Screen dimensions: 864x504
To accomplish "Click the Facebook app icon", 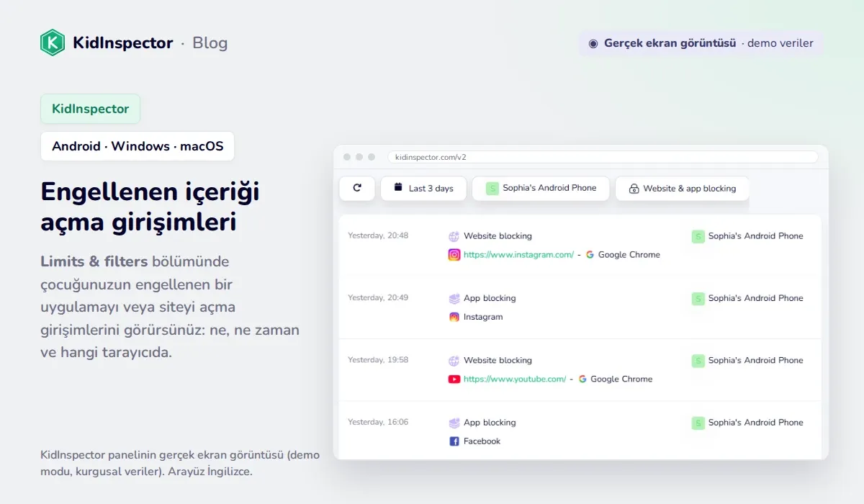I will click(454, 441).
